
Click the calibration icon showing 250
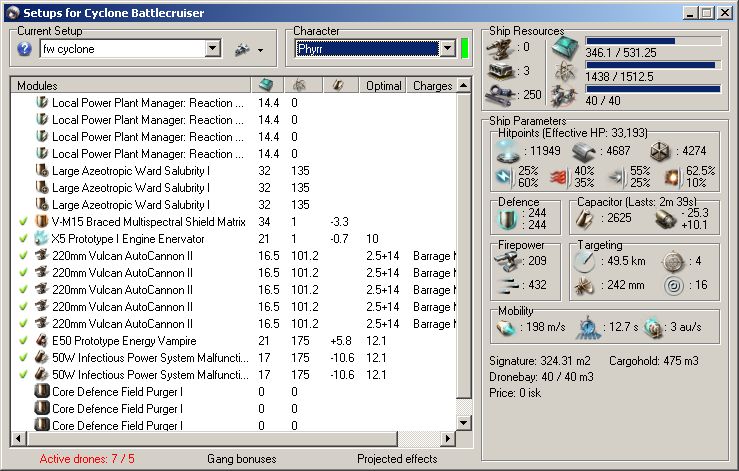point(501,95)
